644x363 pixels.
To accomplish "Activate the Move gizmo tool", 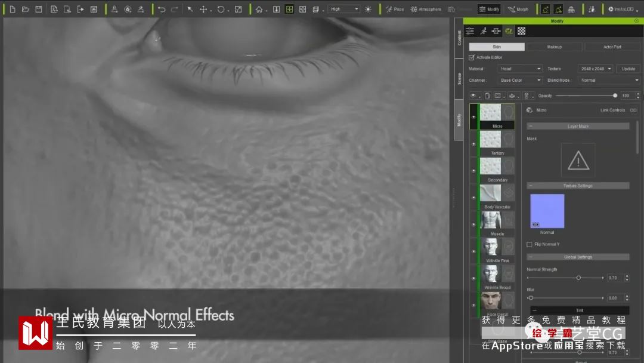I will (x=203, y=9).
